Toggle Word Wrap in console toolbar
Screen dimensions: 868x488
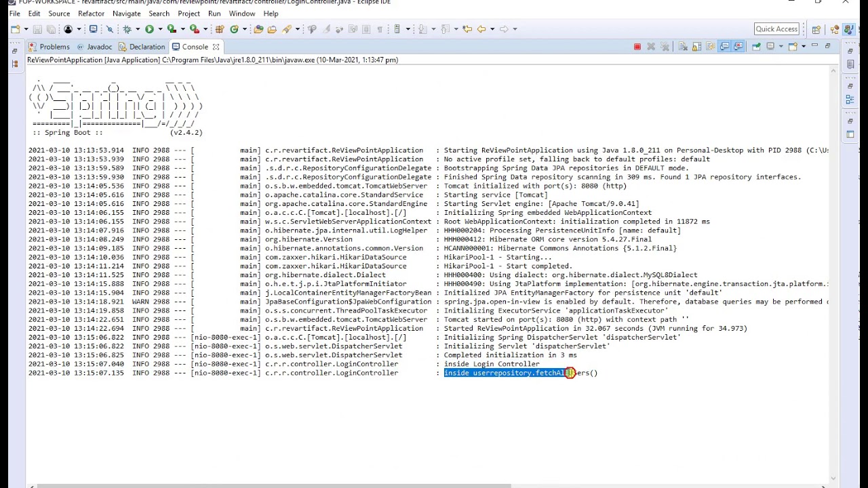click(x=710, y=47)
